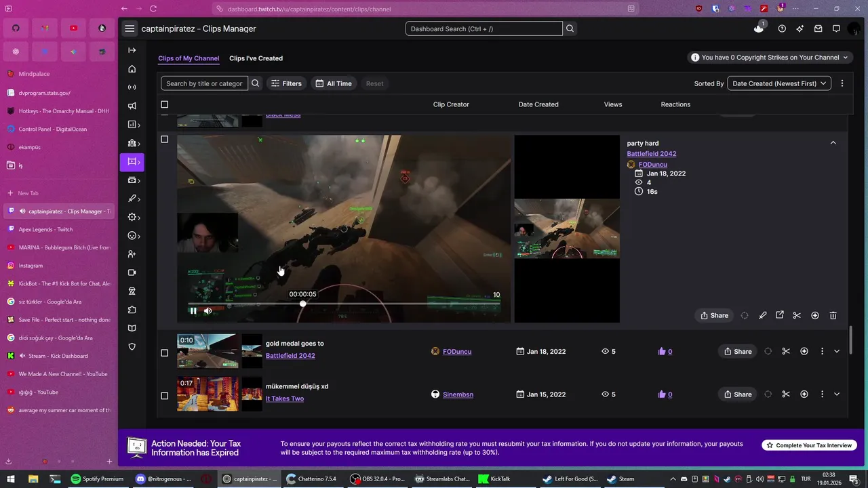The image size is (868, 488).
Task: Open Sinembsn clip creator link
Action: [x=458, y=394]
